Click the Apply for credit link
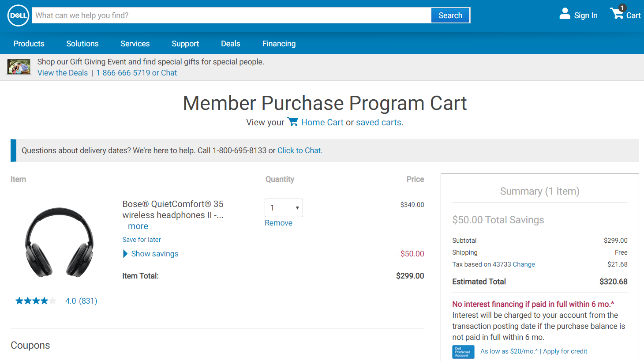 pyautogui.click(x=565, y=351)
